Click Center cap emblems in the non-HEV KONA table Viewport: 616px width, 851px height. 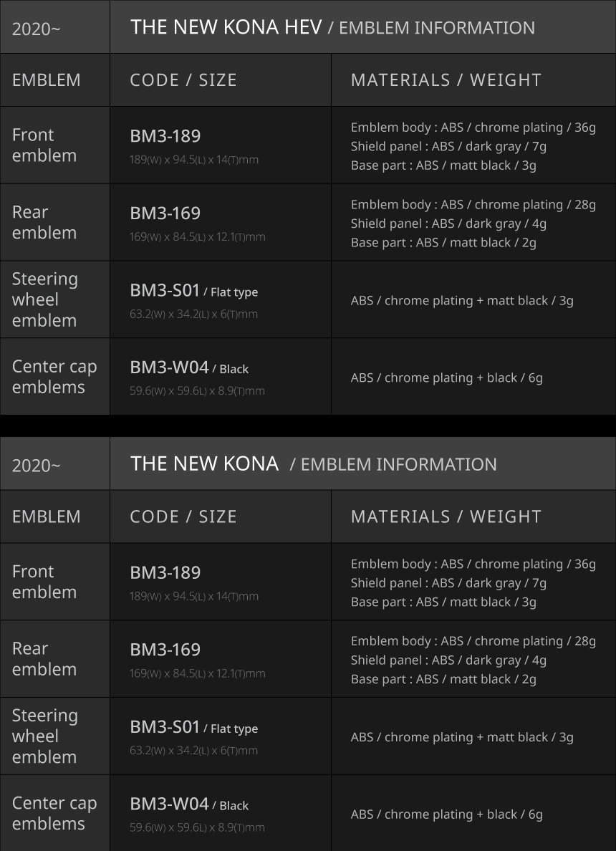tap(54, 813)
